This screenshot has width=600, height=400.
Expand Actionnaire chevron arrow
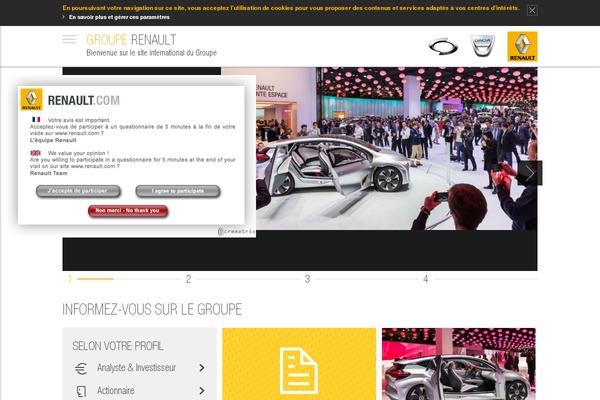pyautogui.click(x=202, y=391)
